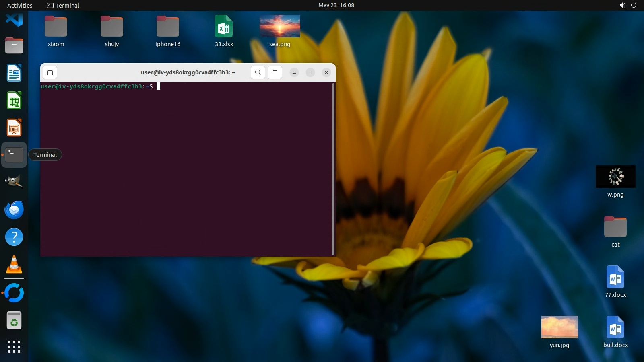The height and width of the screenshot is (362, 644).
Task: Open VLC media player from dock
Action: 14,265
